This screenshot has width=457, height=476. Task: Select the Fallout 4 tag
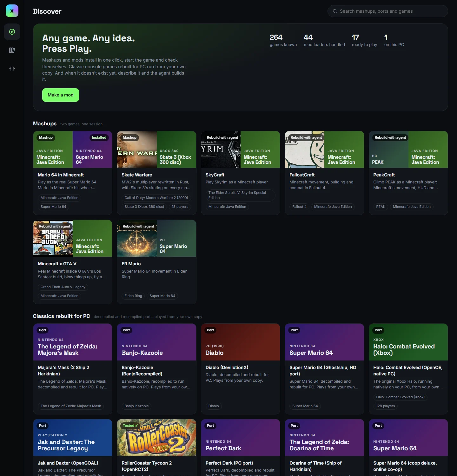pyautogui.click(x=299, y=207)
